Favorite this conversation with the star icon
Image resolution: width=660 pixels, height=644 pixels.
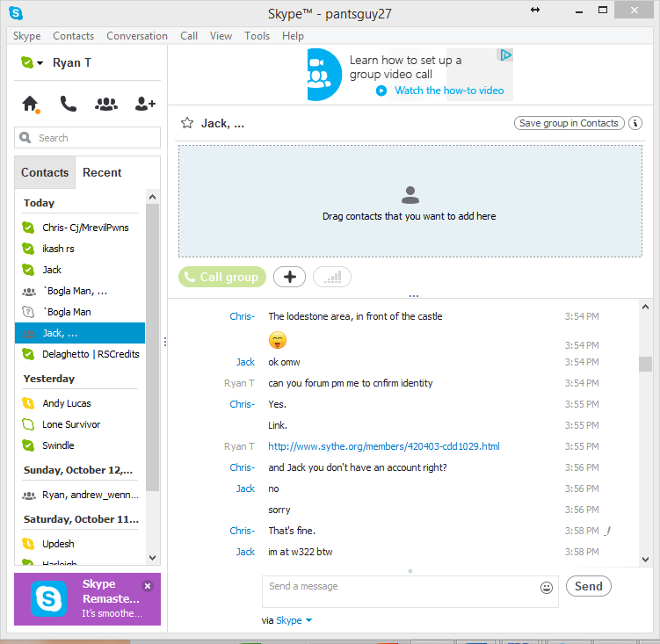click(187, 123)
